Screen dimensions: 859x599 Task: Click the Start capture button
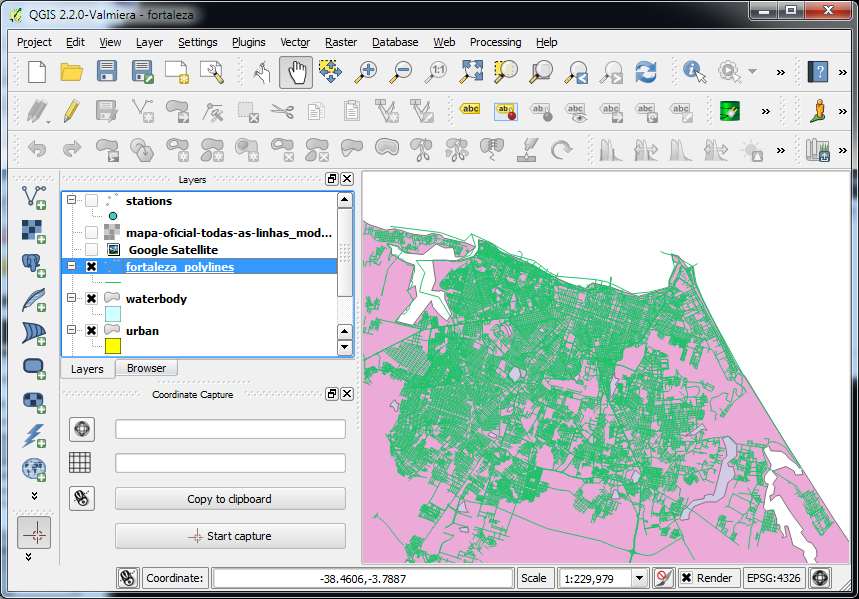(x=229, y=536)
